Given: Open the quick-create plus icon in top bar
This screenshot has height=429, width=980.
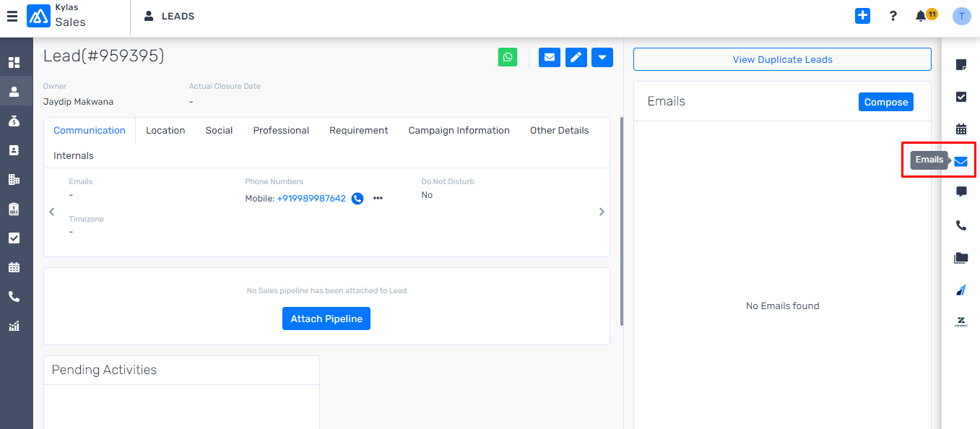Looking at the screenshot, I should pos(862,15).
